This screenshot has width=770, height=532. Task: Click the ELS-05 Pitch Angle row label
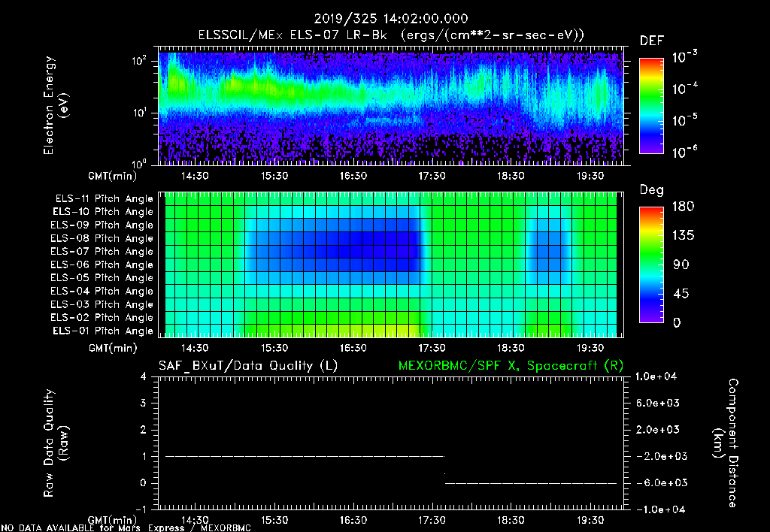[102, 278]
